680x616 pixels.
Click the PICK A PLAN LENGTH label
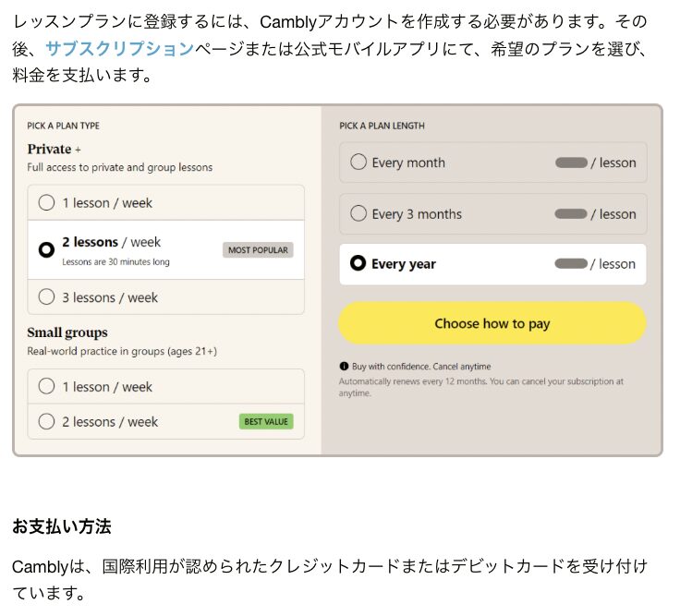tap(382, 126)
